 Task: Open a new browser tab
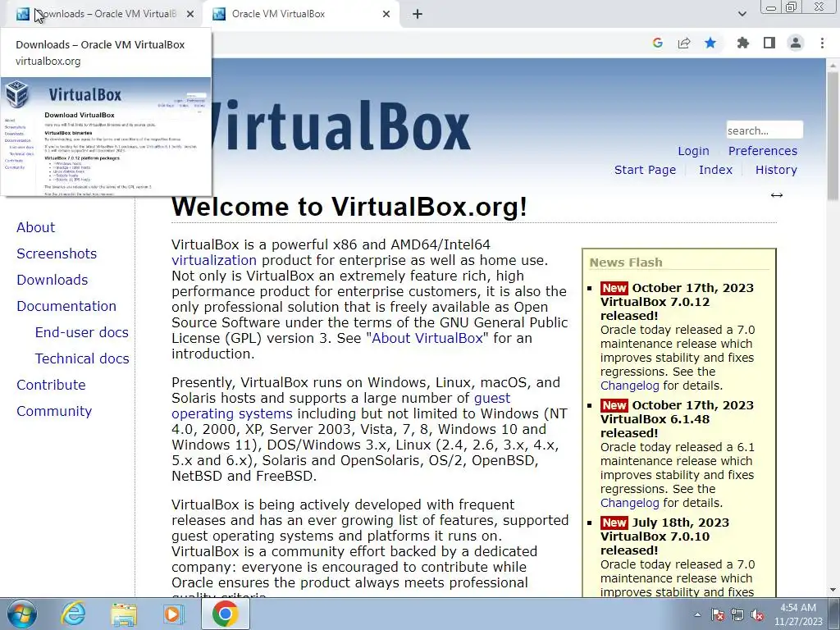pyautogui.click(x=418, y=15)
